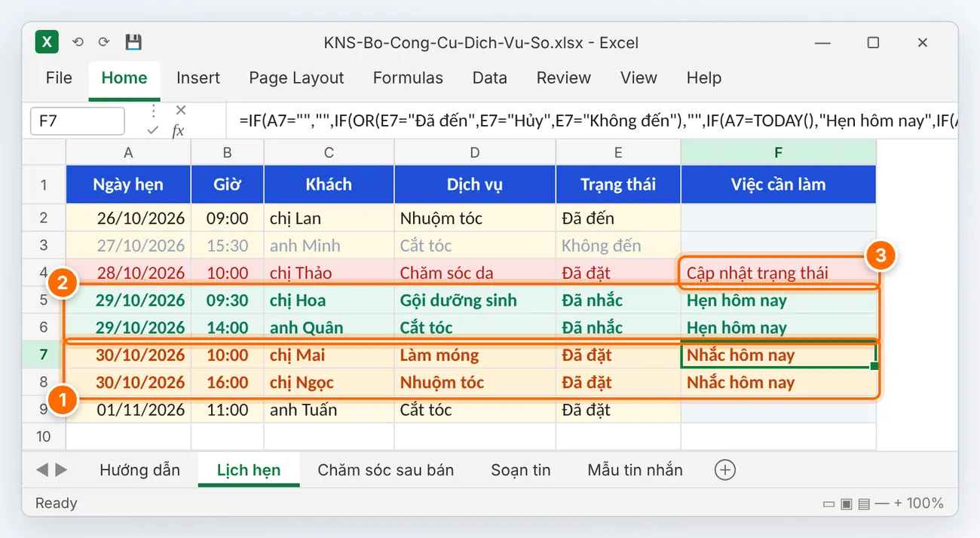Select the Làm móng cell
Viewport: 980px width, 538px height.
click(475, 355)
